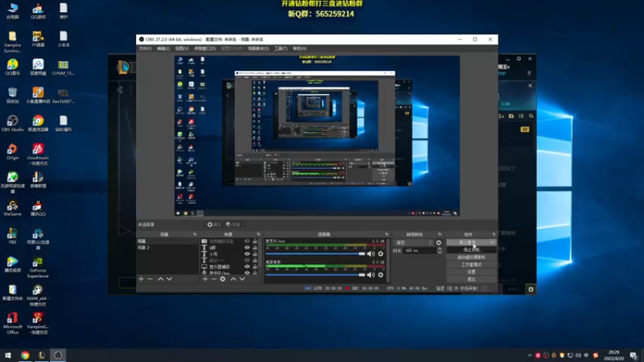Move scene up in scenes list
The height and width of the screenshot is (362, 644).
[160, 279]
